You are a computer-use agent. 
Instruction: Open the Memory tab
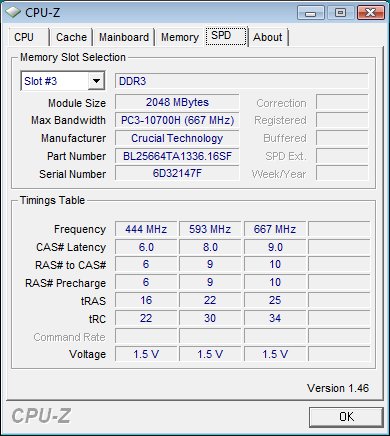click(180, 37)
